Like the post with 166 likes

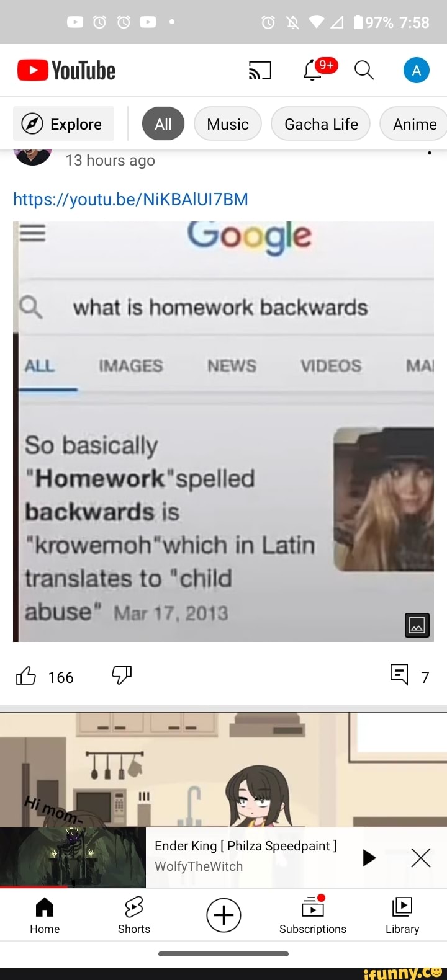click(x=25, y=675)
